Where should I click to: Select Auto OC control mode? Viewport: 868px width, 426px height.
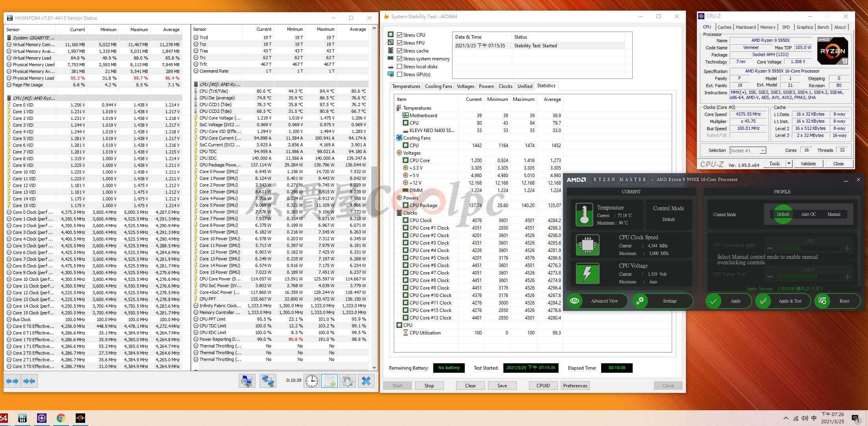(x=808, y=214)
